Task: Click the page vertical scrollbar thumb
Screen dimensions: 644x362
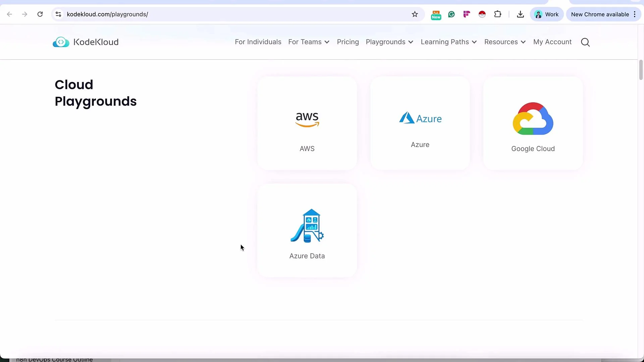Action: point(641,70)
